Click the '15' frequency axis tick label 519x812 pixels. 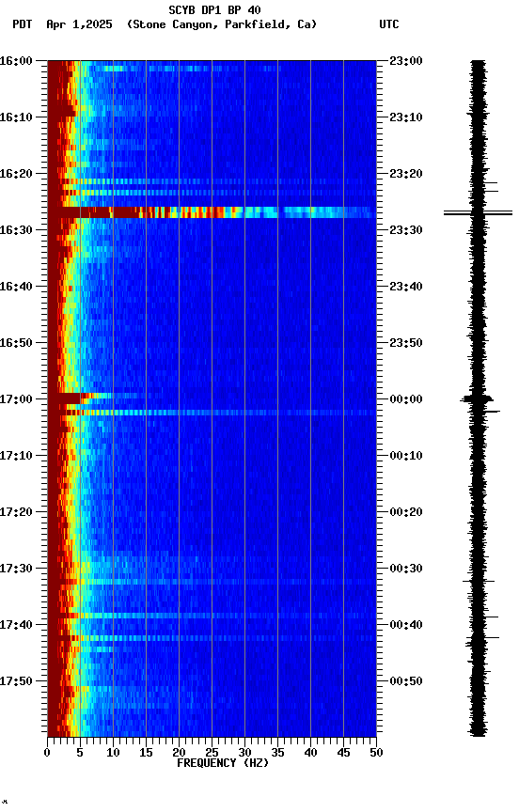[x=146, y=753]
